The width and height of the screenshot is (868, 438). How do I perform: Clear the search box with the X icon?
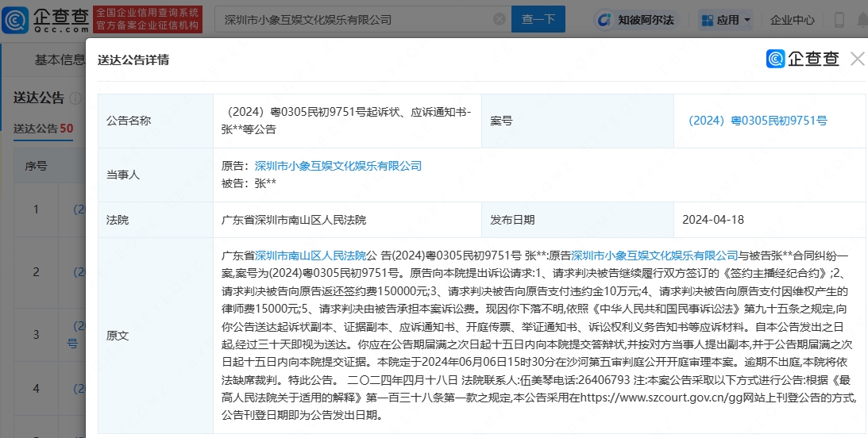(500, 19)
